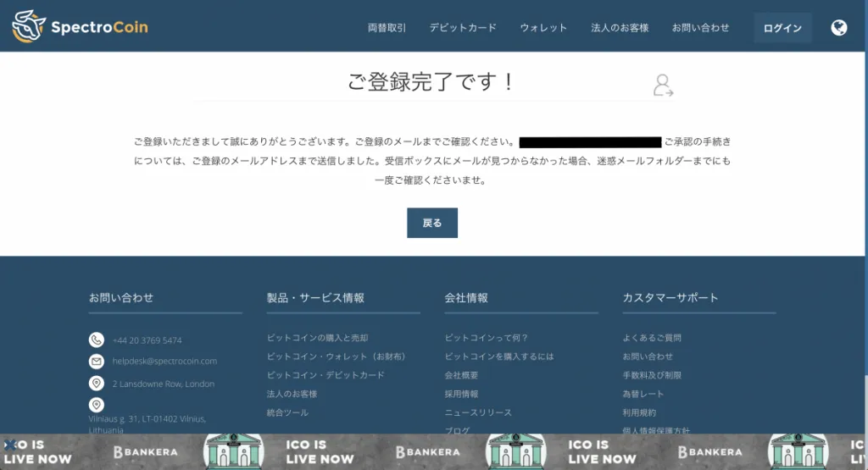Open the 為替レート link
Screen dimensions: 868x470
tap(643, 394)
